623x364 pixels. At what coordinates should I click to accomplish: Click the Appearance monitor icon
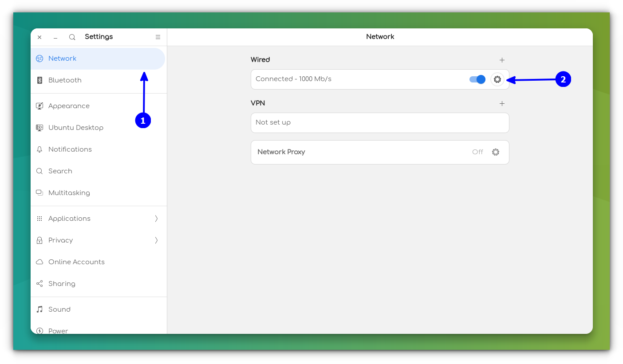[39, 106]
